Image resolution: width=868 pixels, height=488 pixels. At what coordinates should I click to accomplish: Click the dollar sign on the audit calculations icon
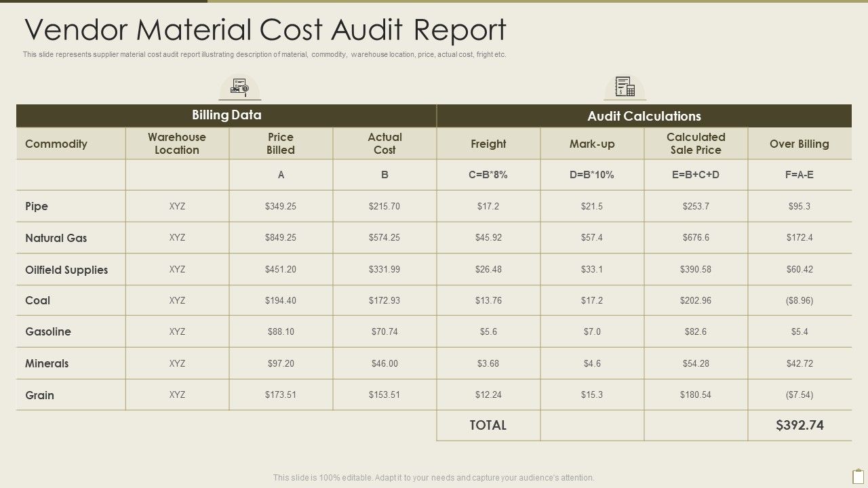[621, 92]
